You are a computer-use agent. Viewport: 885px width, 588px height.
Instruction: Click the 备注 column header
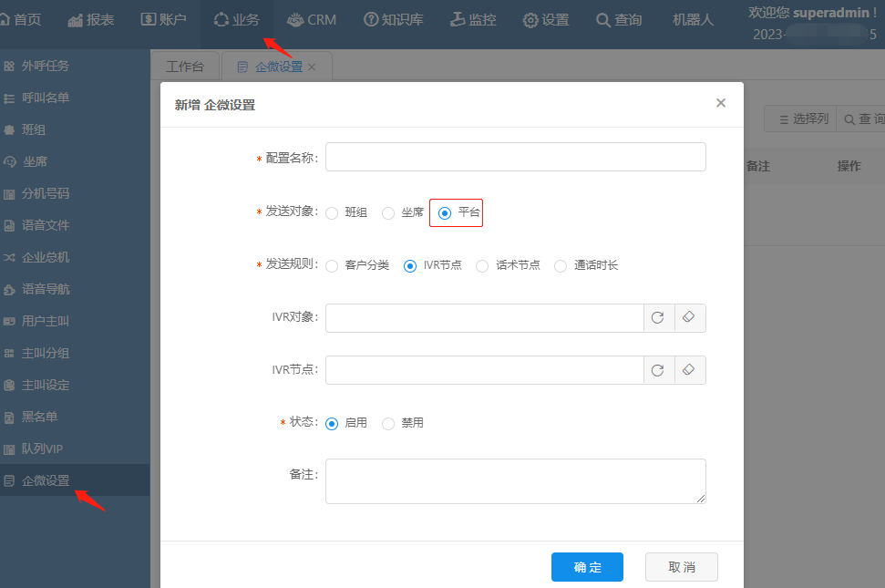click(758, 166)
